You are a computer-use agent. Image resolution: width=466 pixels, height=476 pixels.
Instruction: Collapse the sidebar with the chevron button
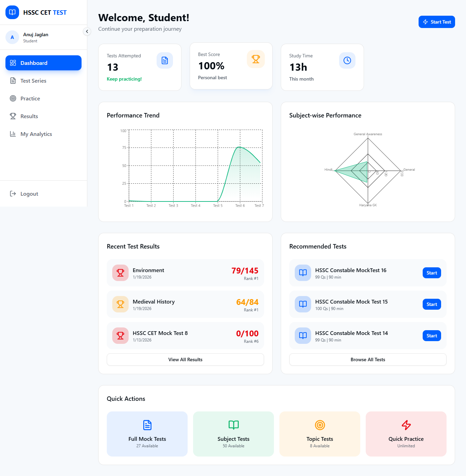[87, 31]
